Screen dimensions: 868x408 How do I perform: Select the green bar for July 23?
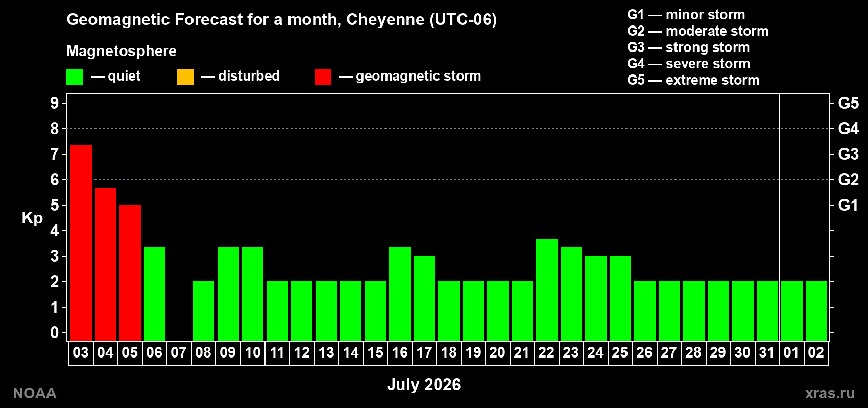pyautogui.click(x=571, y=294)
